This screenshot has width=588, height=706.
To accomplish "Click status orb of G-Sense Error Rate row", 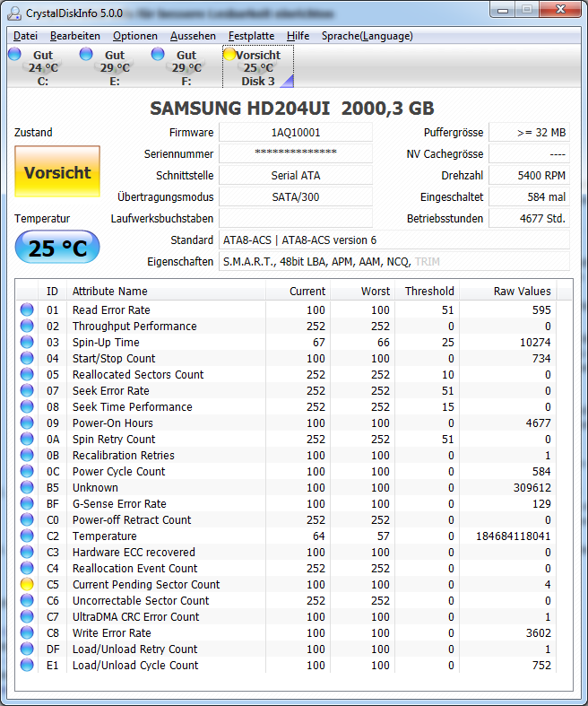I will [27, 504].
